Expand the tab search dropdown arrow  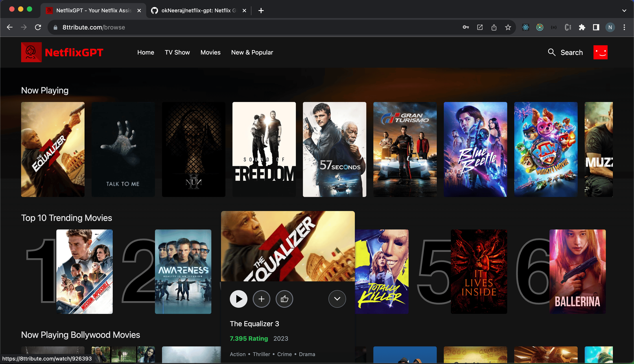[624, 11]
